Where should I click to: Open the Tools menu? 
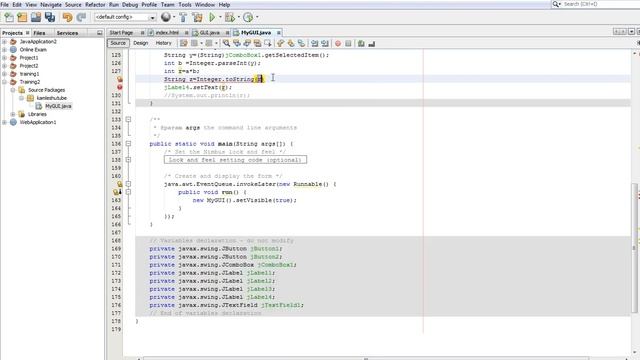tap(184, 4)
